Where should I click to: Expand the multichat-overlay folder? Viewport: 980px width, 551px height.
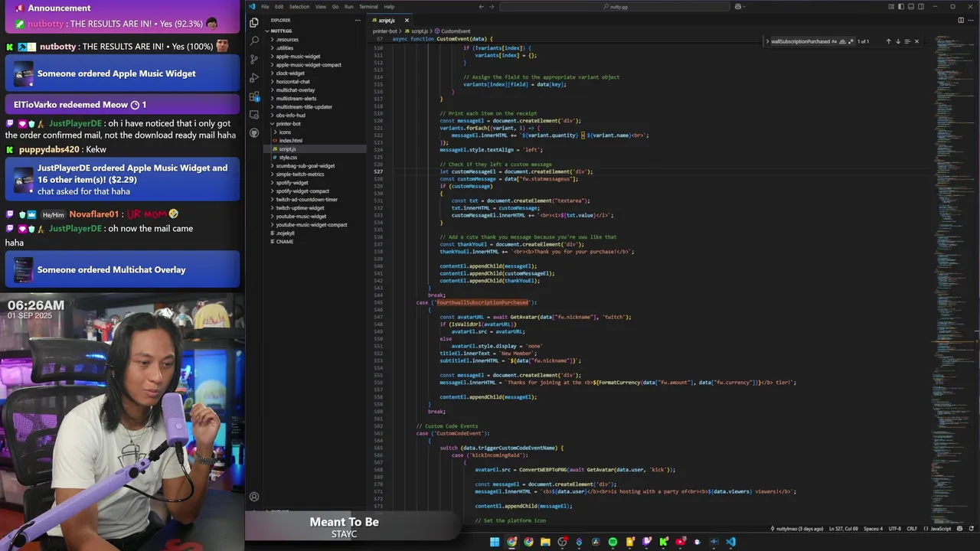click(296, 90)
